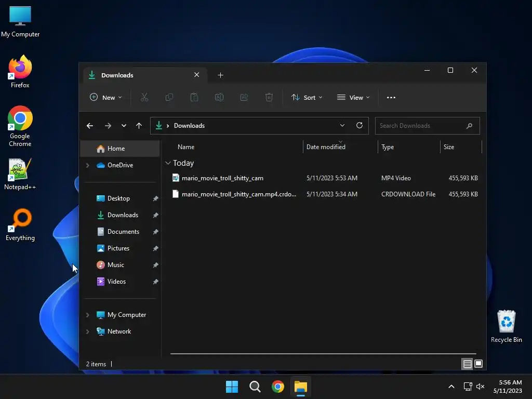Screen dimensions: 532x399
Task: Select Google Chrome desktop icon
Action: click(x=20, y=126)
